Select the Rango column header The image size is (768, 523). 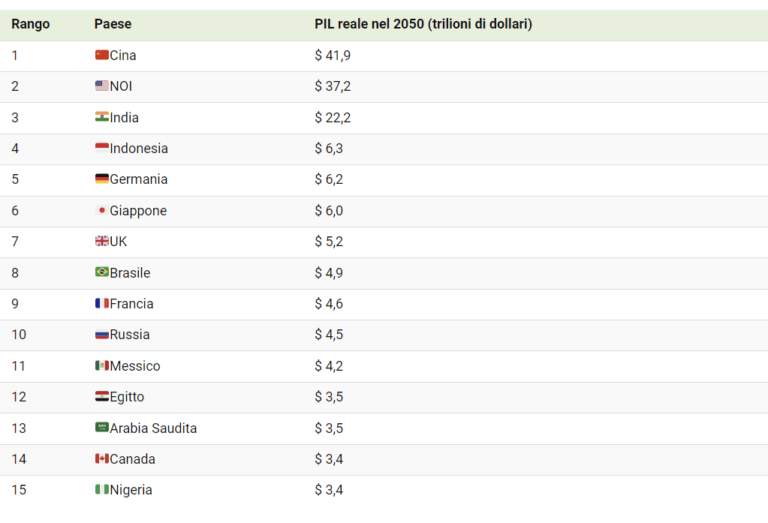pos(30,24)
